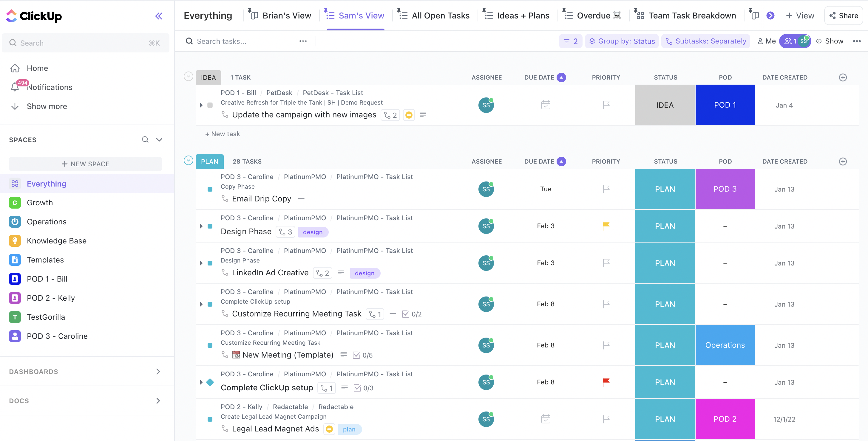The width and height of the screenshot is (868, 441).
Task: Set priority flag for Email Drip Copy
Action: click(x=606, y=189)
